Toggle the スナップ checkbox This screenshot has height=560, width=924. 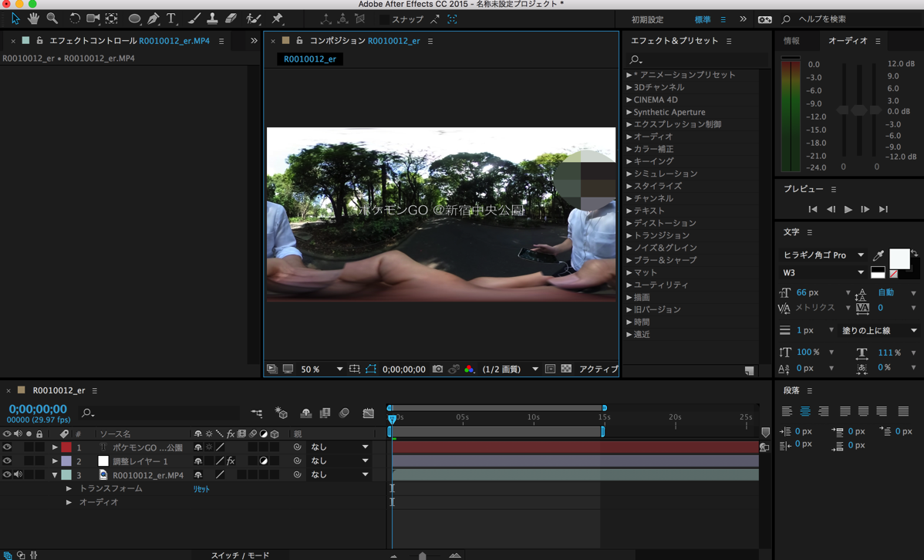(385, 19)
